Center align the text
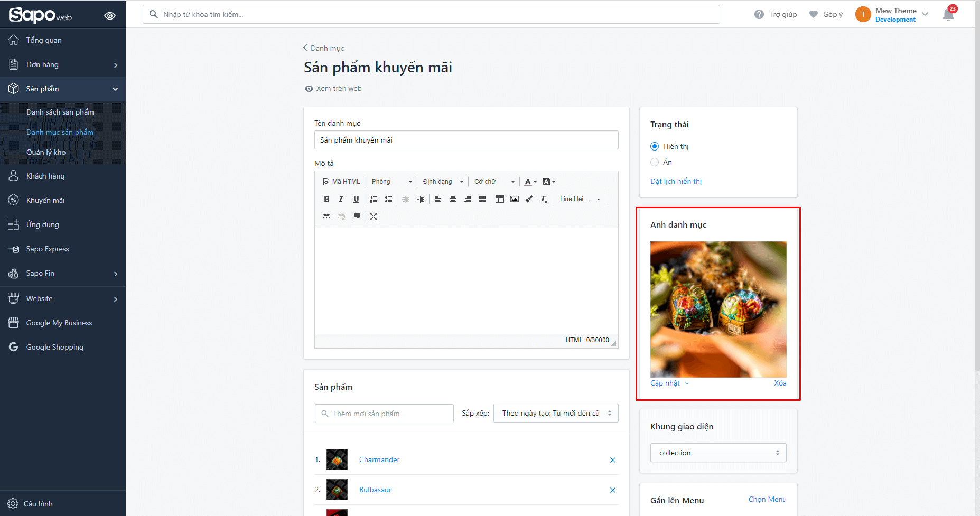Image resolution: width=980 pixels, height=516 pixels. (x=453, y=199)
